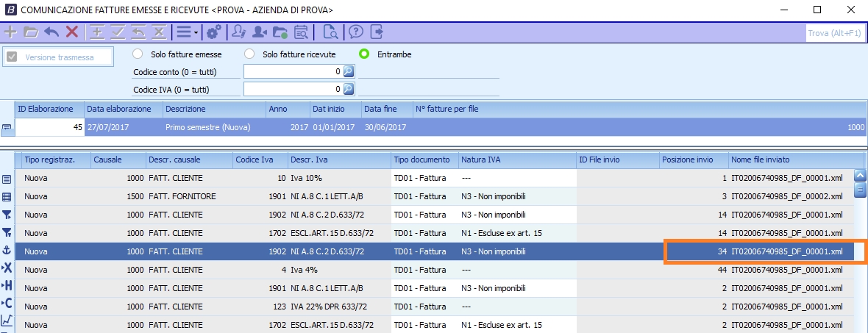The image size is (868, 333).
Task: Click the Codice IVA input field
Action: tap(293, 89)
